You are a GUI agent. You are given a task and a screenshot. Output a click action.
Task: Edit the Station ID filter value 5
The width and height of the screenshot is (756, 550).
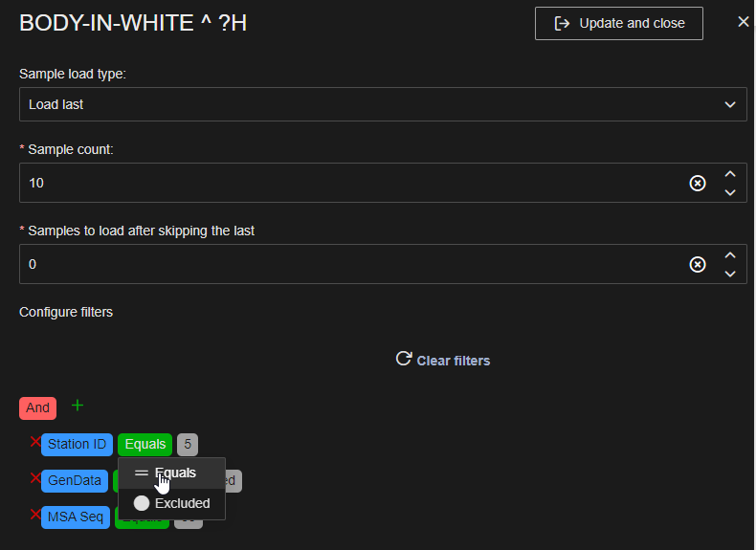[188, 444]
